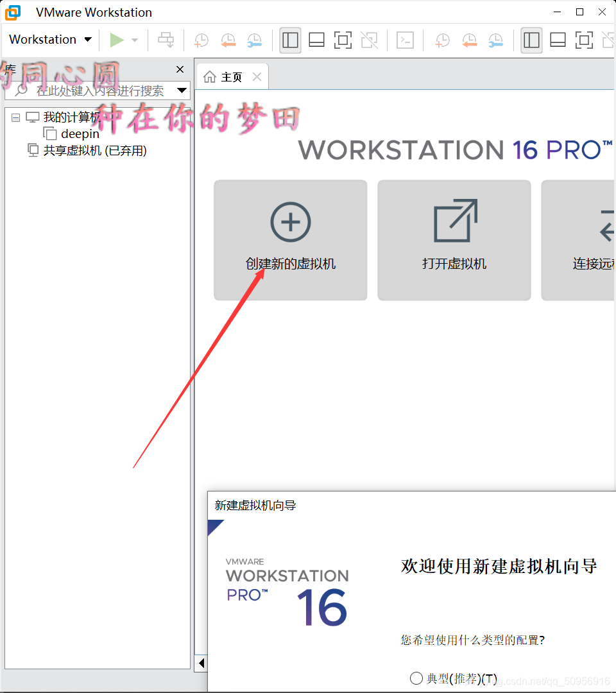Screen dimensions: 616x693
Task: Toggle the library icon right of console view
Action: point(531,40)
